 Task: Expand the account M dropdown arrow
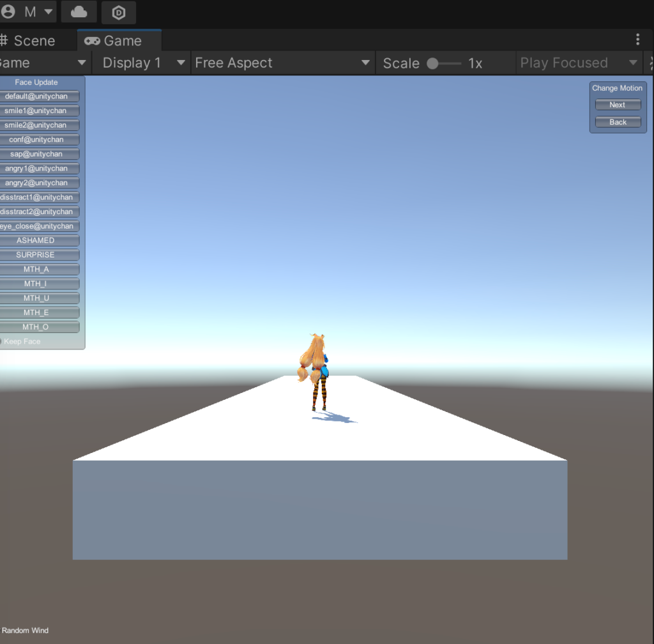(49, 11)
